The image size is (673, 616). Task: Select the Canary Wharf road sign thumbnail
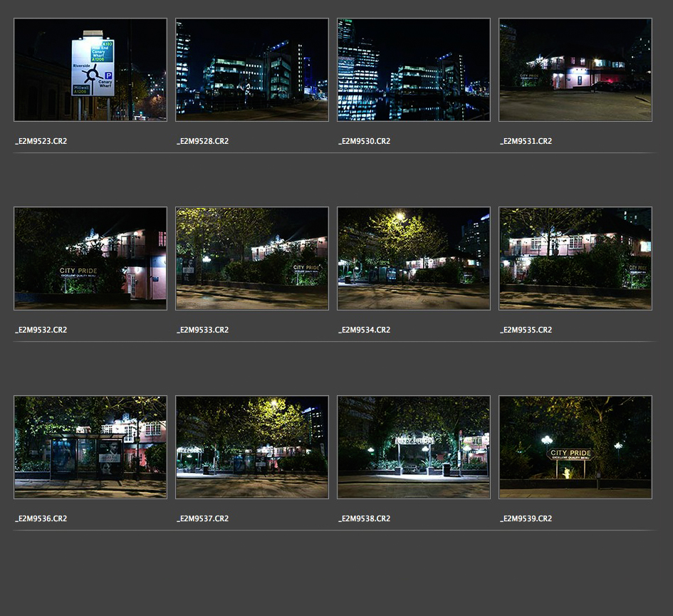(90, 70)
